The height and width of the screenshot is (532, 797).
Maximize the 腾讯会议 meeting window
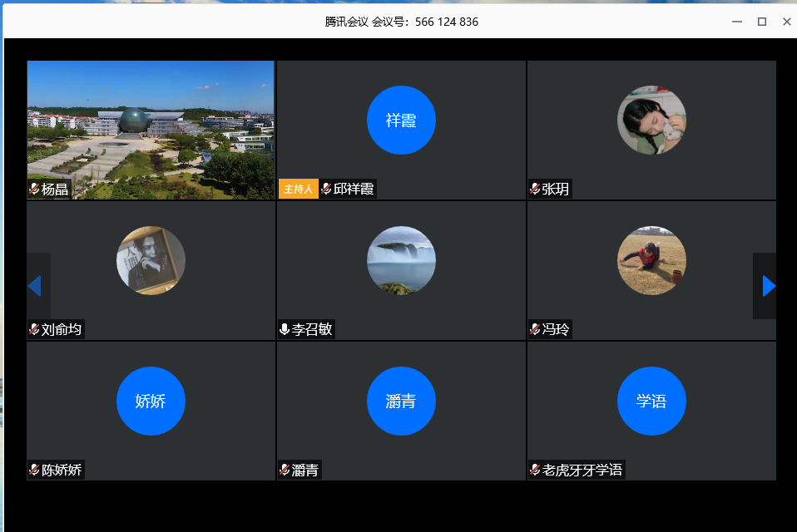761,22
